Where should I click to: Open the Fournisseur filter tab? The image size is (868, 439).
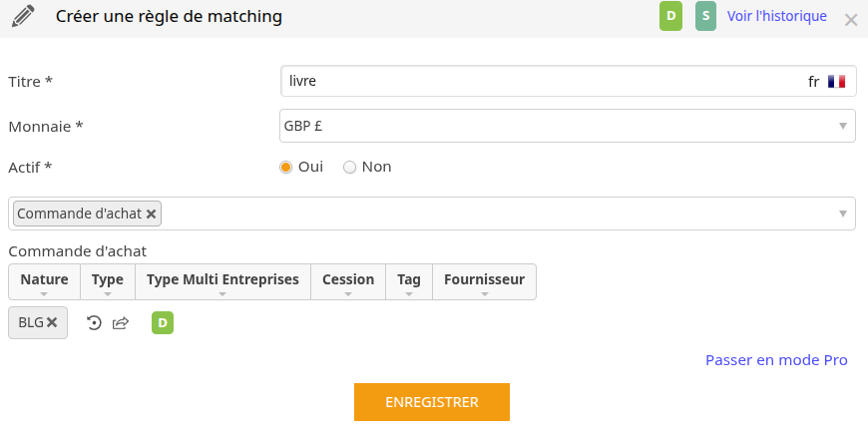click(x=484, y=281)
